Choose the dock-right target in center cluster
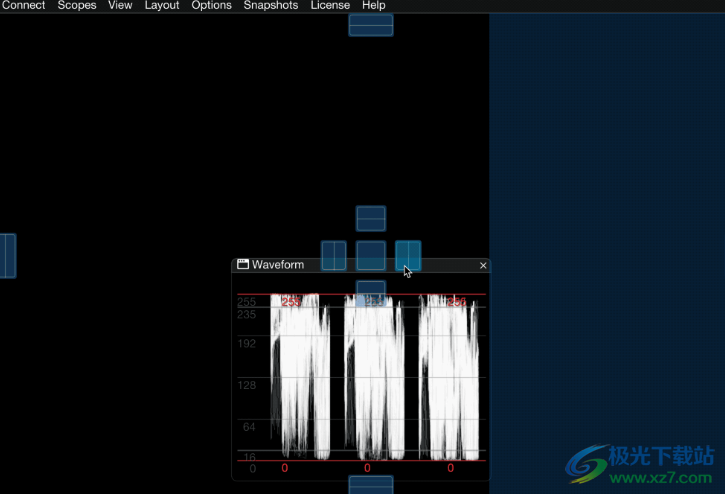Viewport: 725px width, 494px height. tap(408, 255)
